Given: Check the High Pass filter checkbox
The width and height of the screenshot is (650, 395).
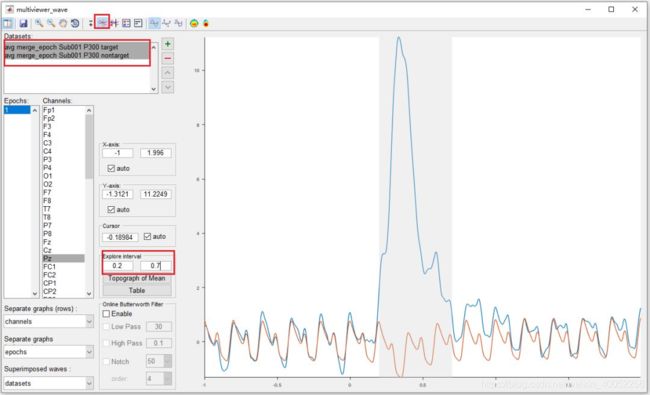Looking at the screenshot, I should pos(106,343).
